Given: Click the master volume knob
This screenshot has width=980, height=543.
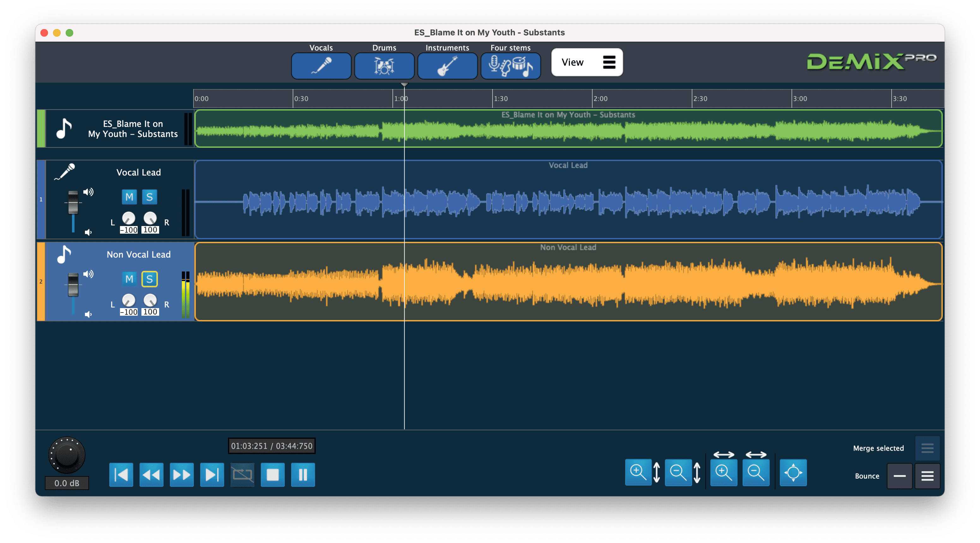Looking at the screenshot, I should (67, 455).
